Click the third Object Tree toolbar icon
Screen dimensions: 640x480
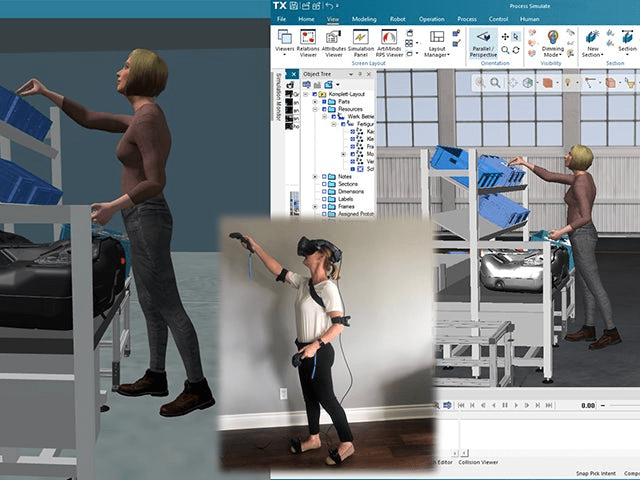coord(328,84)
